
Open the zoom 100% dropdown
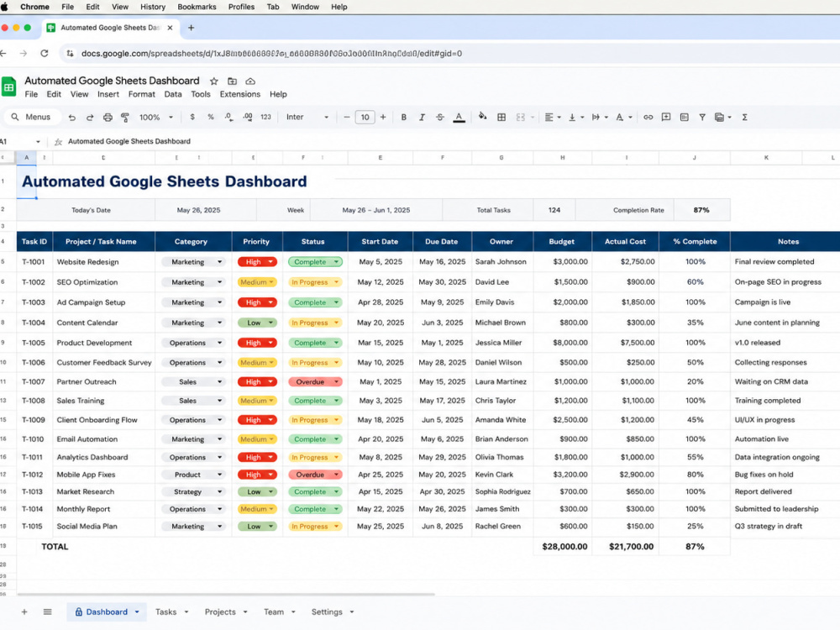click(x=156, y=118)
